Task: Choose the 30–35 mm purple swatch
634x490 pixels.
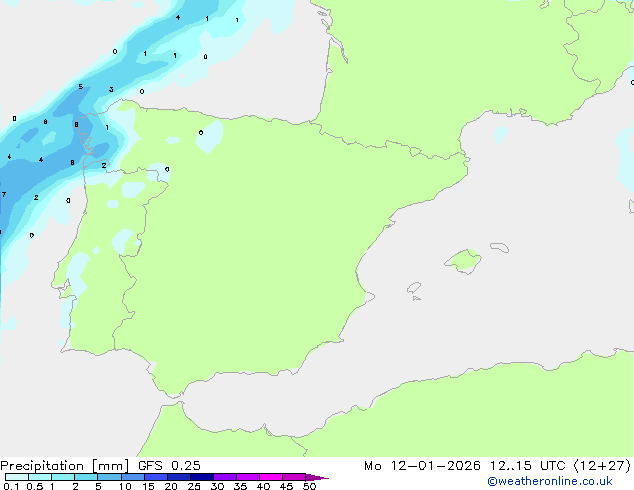Action: 225,477
